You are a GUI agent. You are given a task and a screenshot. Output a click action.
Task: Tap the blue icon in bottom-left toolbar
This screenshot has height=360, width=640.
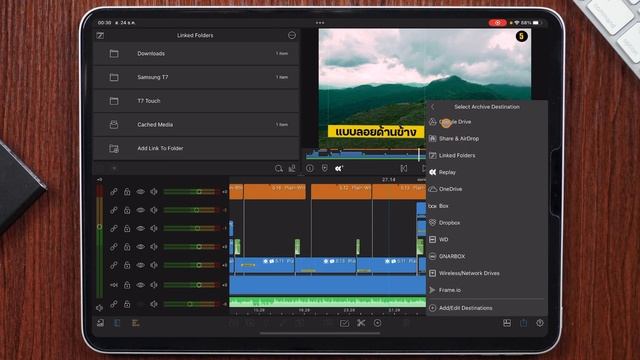click(117, 323)
